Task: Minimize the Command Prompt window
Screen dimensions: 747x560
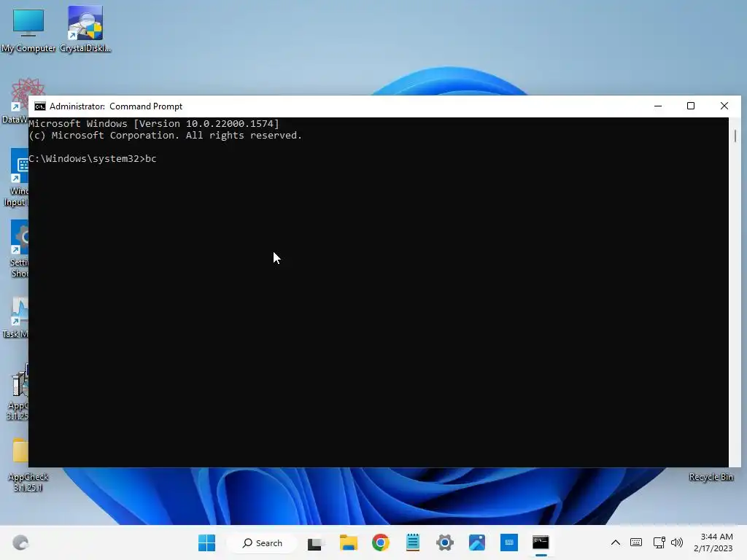Action: pyautogui.click(x=658, y=106)
